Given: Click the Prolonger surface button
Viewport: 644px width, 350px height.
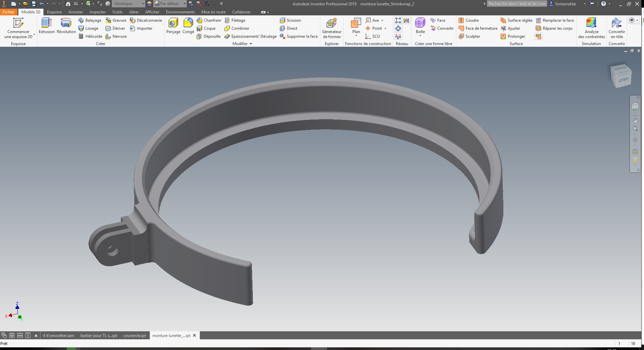Looking at the screenshot, I should click(513, 36).
